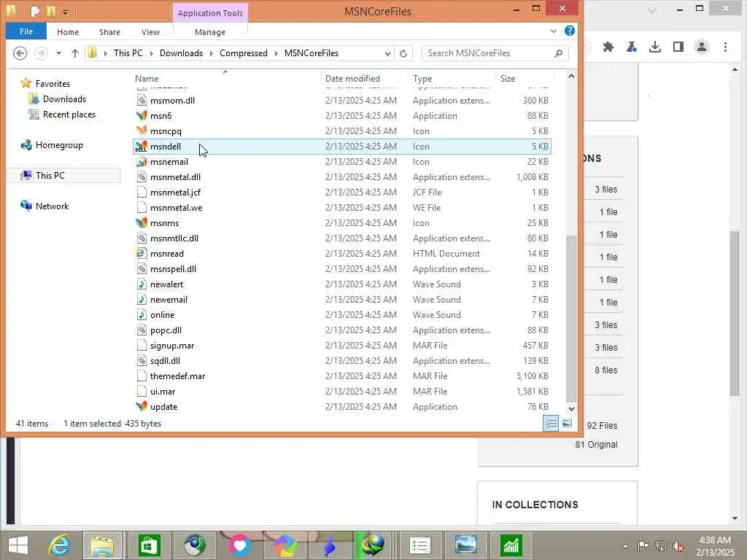Click This PC in the address path

click(128, 53)
